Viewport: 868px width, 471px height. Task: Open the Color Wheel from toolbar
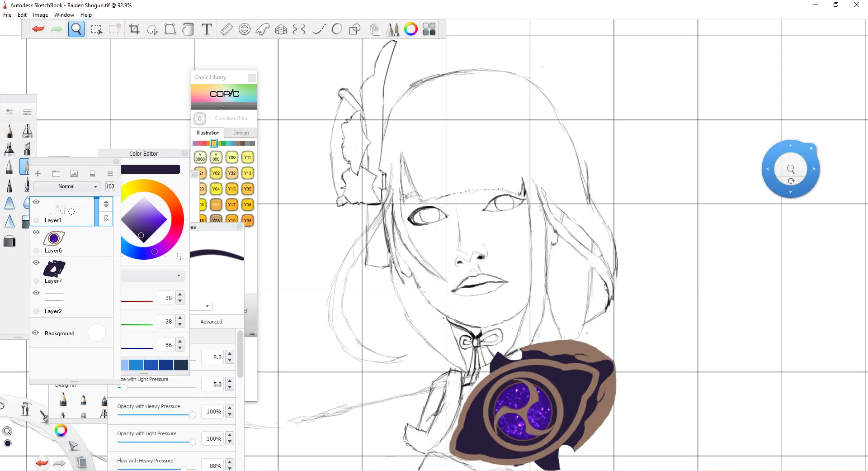(410, 29)
